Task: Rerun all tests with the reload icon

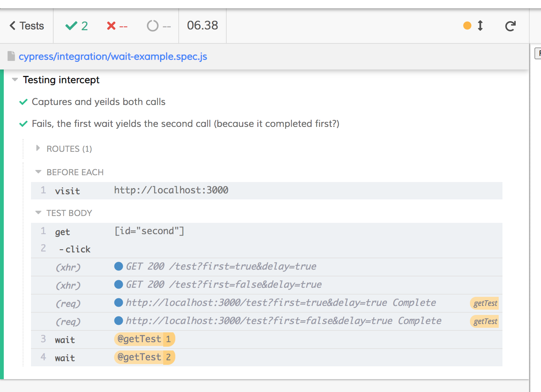Action: tap(510, 26)
